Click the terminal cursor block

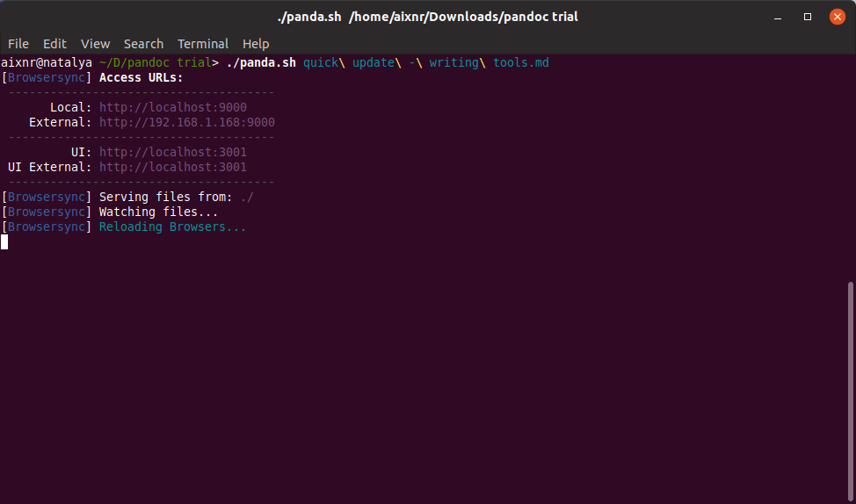[x=4, y=241]
